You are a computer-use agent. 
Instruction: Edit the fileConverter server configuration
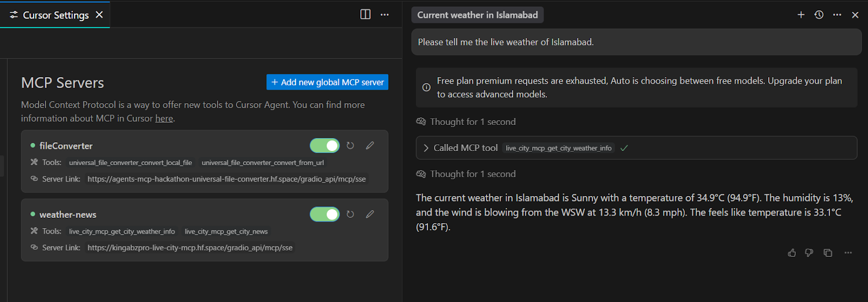(x=370, y=146)
